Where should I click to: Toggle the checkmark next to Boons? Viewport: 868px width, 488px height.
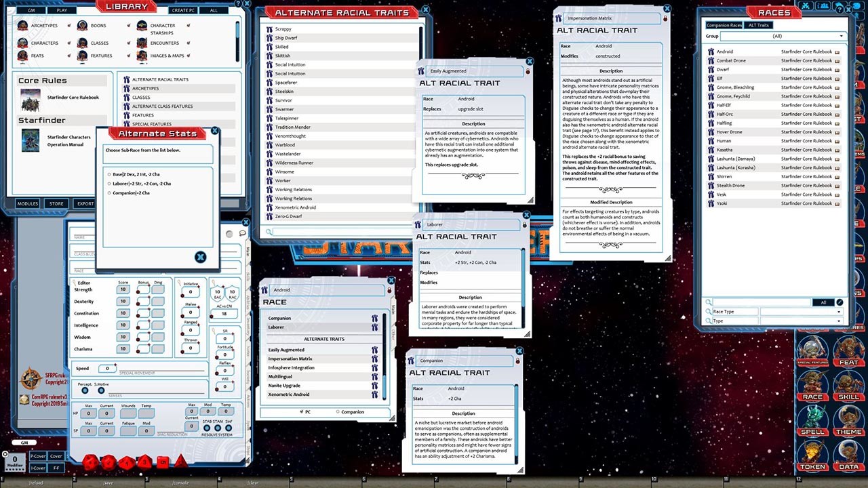(129, 25)
